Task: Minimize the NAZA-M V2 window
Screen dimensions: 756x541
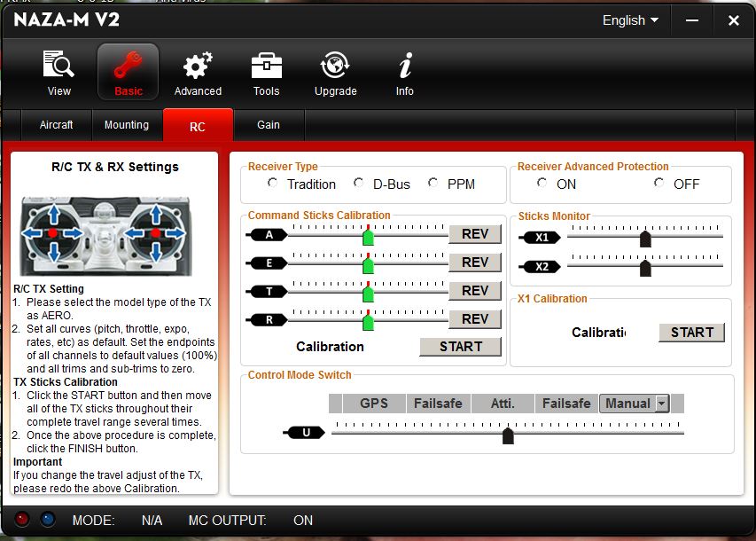Action: point(692,20)
